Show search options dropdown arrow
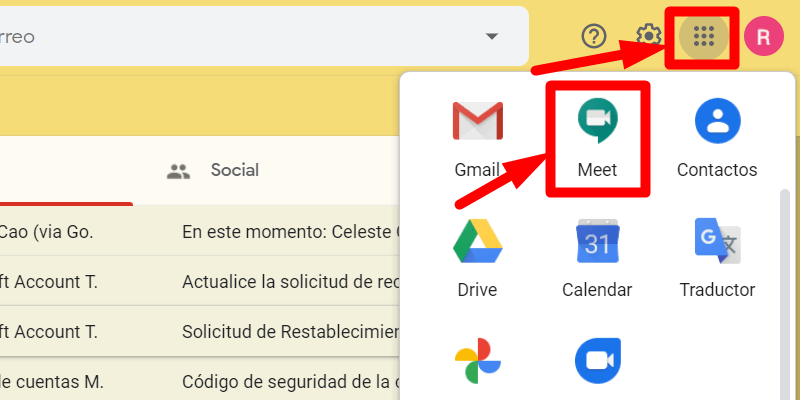Image resolution: width=800 pixels, height=400 pixels. coord(492,36)
